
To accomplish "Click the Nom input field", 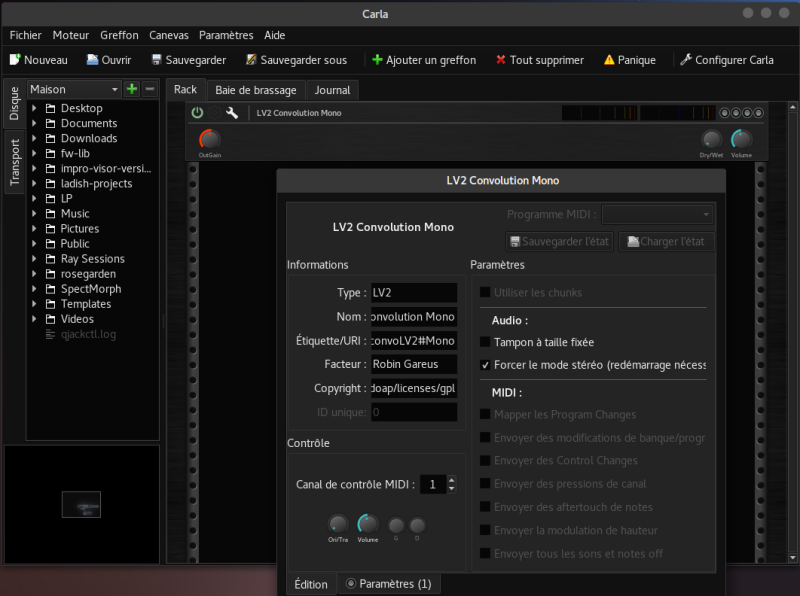I will coord(413,317).
